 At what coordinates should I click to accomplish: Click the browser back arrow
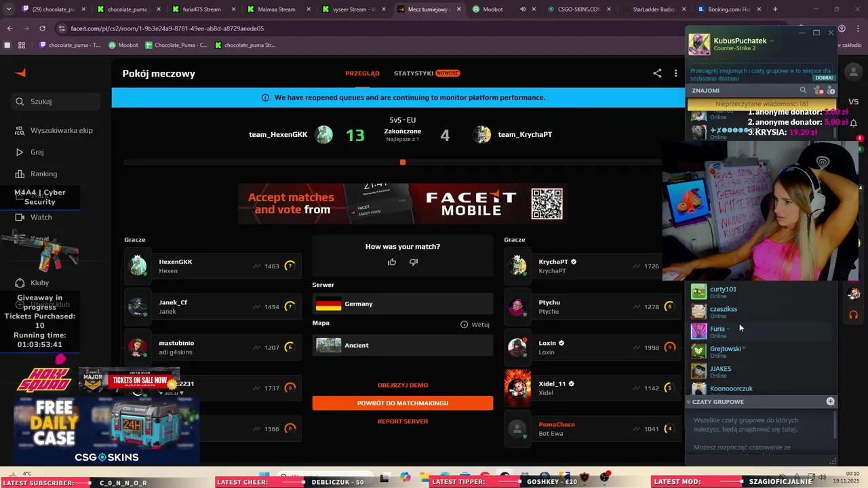pyautogui.click(x=9, y=28)
